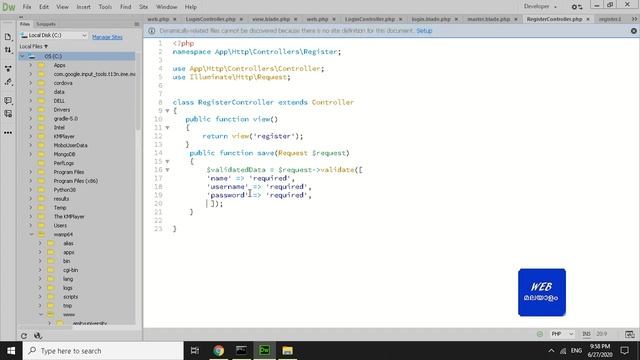Open the PHP language dropdown in status bar
The height and width of the screenshot is (360, 640).
(562, 334)
